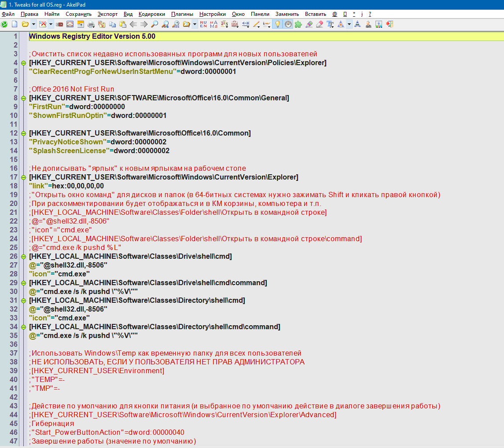Click line number 22 in the gutter
Screen dimensions: 504x448
pyautogui.click(x=14, y=221)
